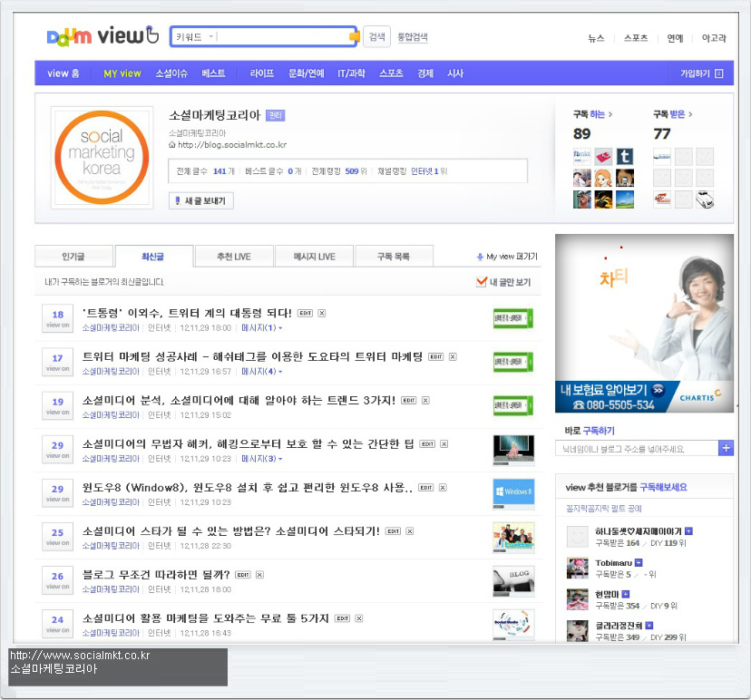
Task: Open the Windows 8 post thumbnail
Action: point(513,494)
